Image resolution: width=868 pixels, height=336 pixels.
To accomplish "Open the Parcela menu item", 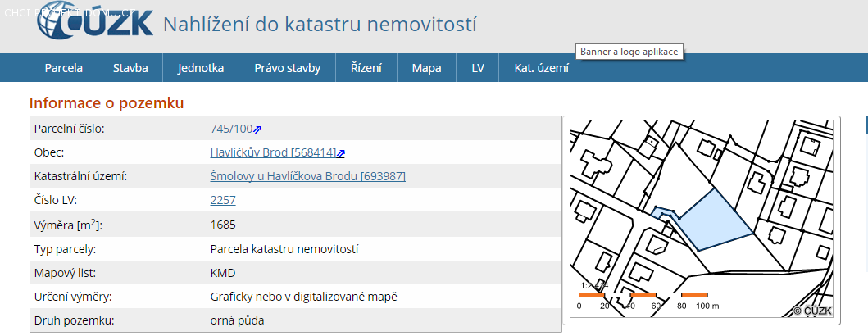I will [x=64, y=68].
